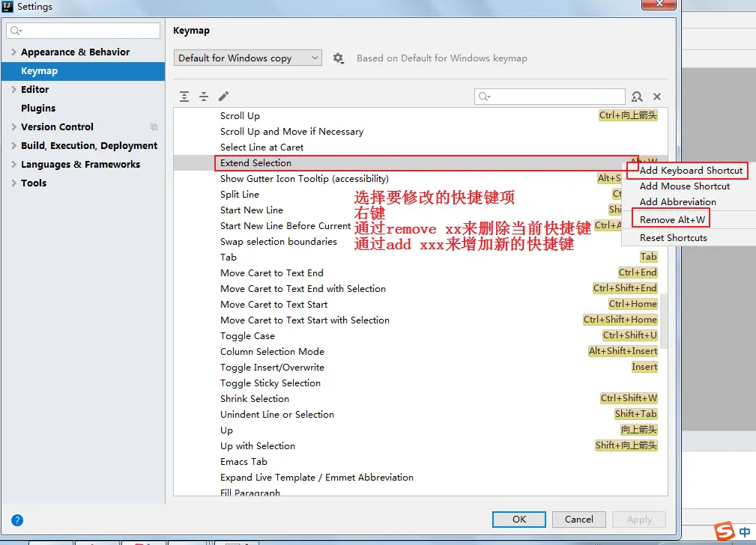Click the Cancel button

(x=578, y=520)
